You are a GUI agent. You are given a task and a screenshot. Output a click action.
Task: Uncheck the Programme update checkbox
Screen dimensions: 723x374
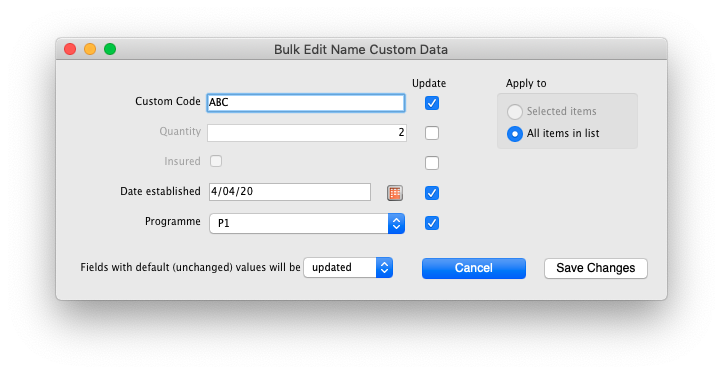tap(432, 223)
